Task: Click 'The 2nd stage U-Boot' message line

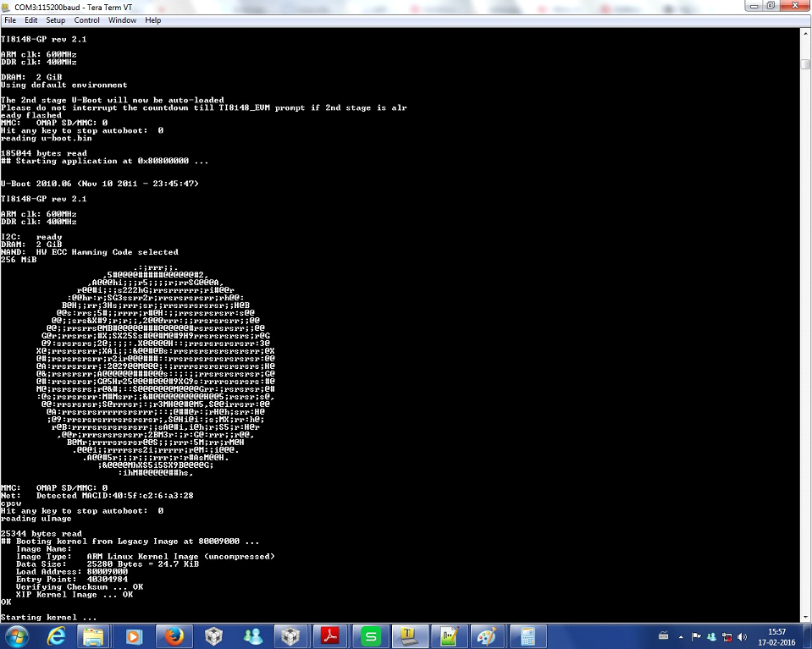Action: 113,100
